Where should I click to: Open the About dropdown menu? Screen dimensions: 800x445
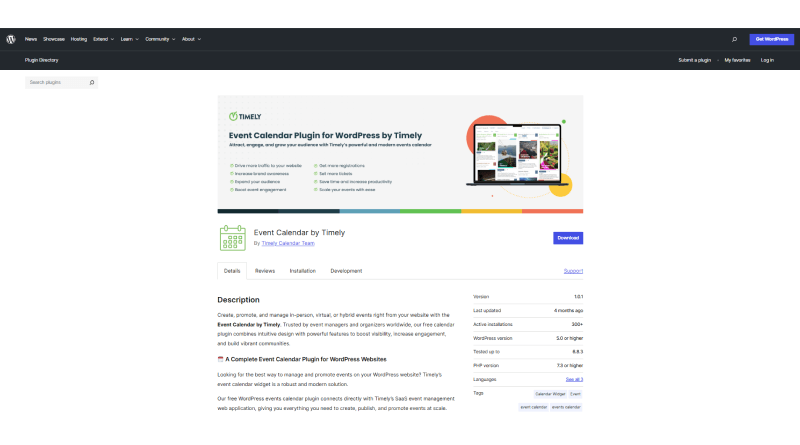click(191, 39)
